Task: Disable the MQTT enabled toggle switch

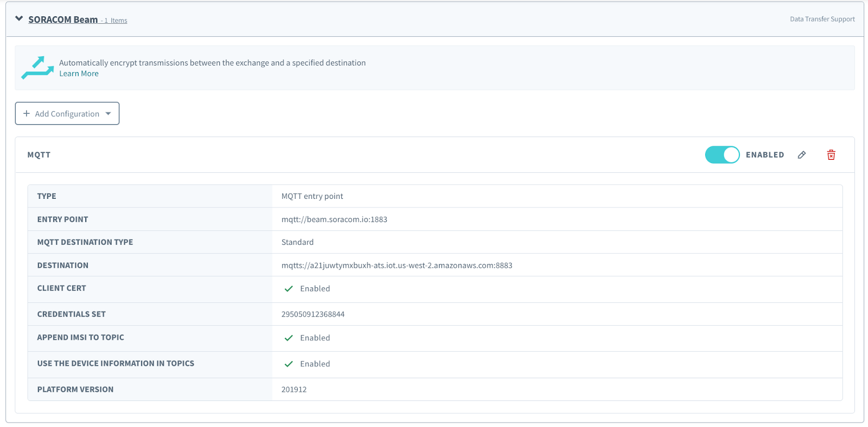Action: pyautogui.click(x=722, y=155)
